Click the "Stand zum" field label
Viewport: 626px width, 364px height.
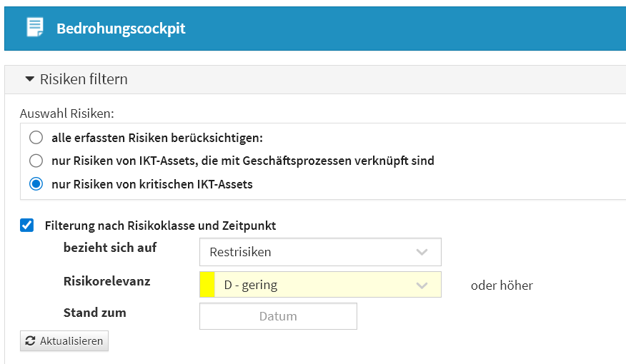click(94, 313)
